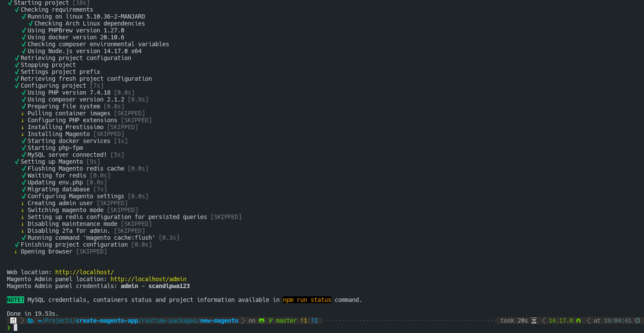Click Running command 'magento cache:flush' line
Image resolution: width=644 pixels, height=333 pixels.
pos(104,238)
